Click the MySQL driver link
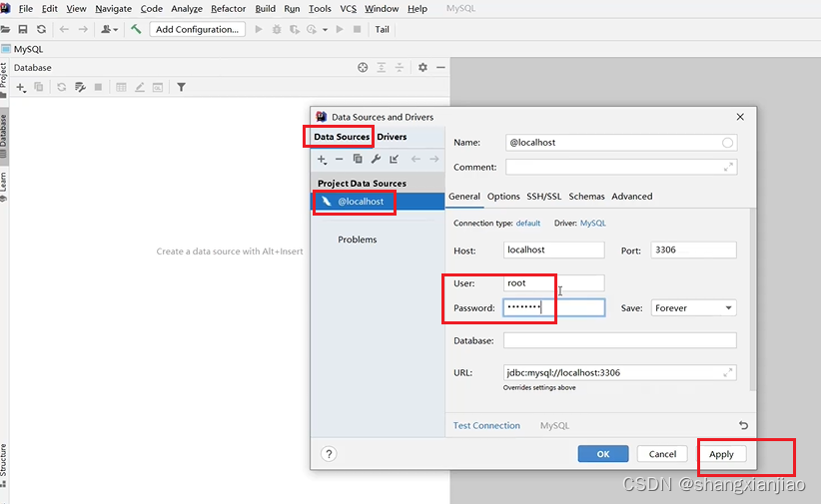The image size is (821, 504). (x=592, y=223)
